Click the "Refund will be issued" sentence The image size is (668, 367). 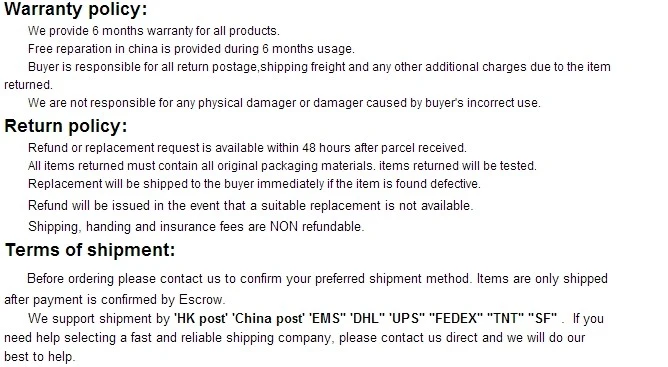(250, 205)
